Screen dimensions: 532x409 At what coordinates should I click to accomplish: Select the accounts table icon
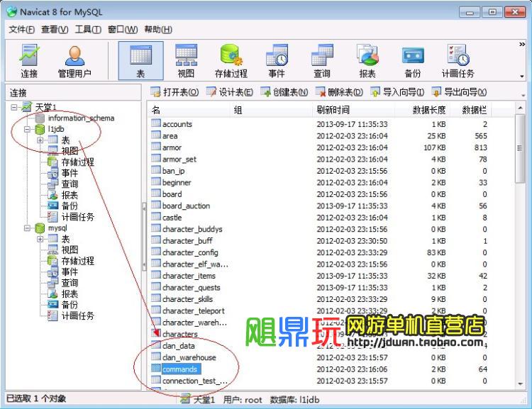pos(156,123)
